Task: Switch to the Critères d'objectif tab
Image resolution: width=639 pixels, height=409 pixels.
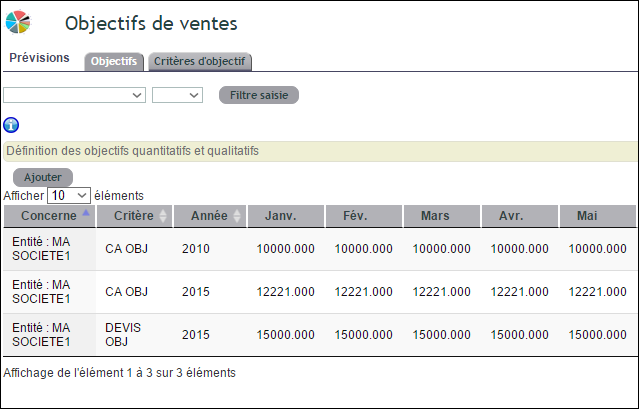Action: coord(200,62)
